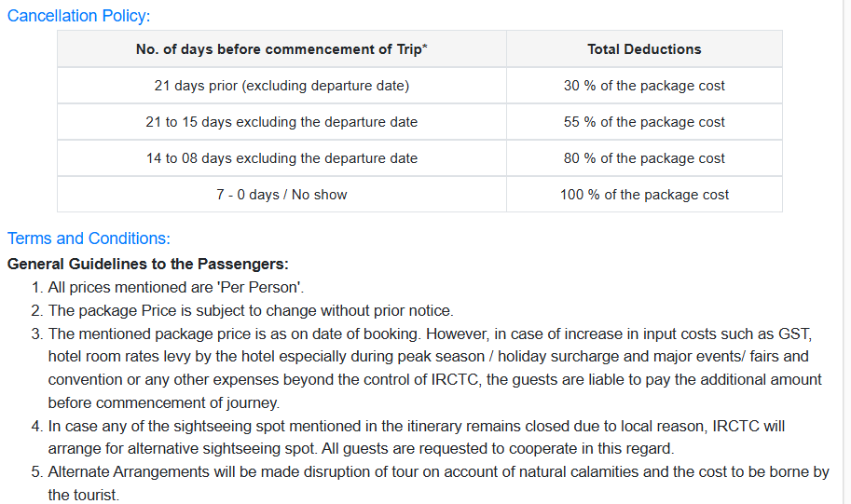851x504 pixels.
Task: Click the General Guidelines to the Passengers heading
Action: (148, 265)
